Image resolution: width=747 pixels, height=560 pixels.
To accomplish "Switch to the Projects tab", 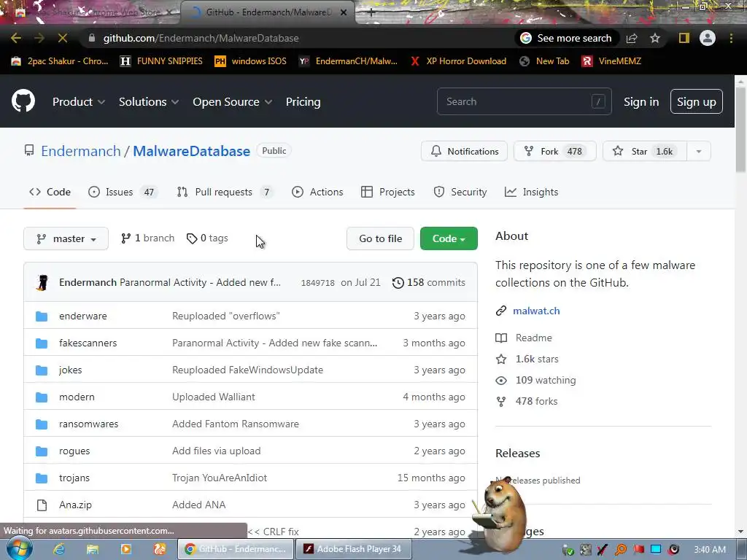I will pos(388,192).
